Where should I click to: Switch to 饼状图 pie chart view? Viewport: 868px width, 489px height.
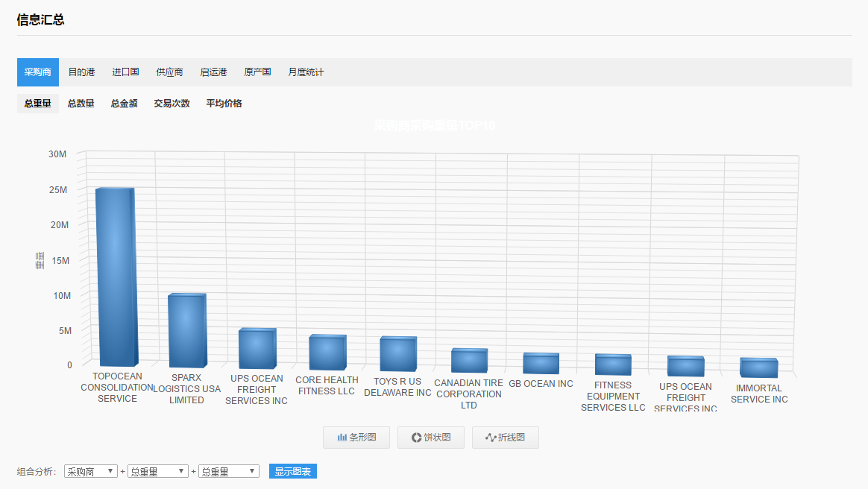pyautogui.click(x=431, y=438)
